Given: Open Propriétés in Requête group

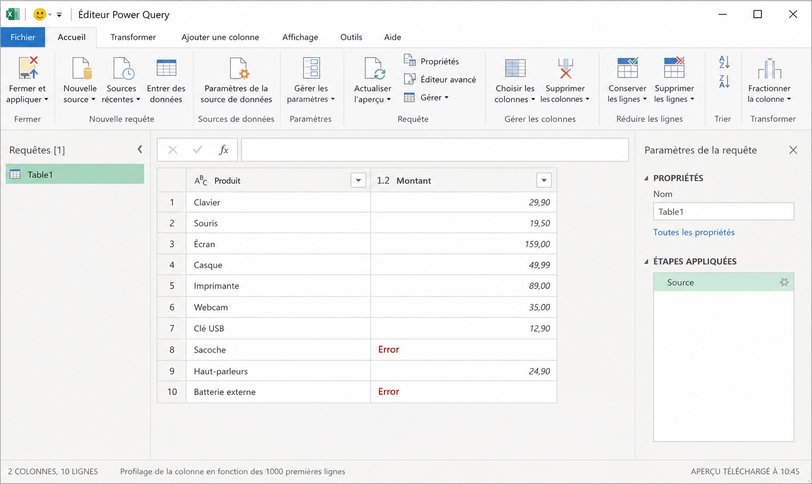Looking at the screenshot, I should pos(431,61).
